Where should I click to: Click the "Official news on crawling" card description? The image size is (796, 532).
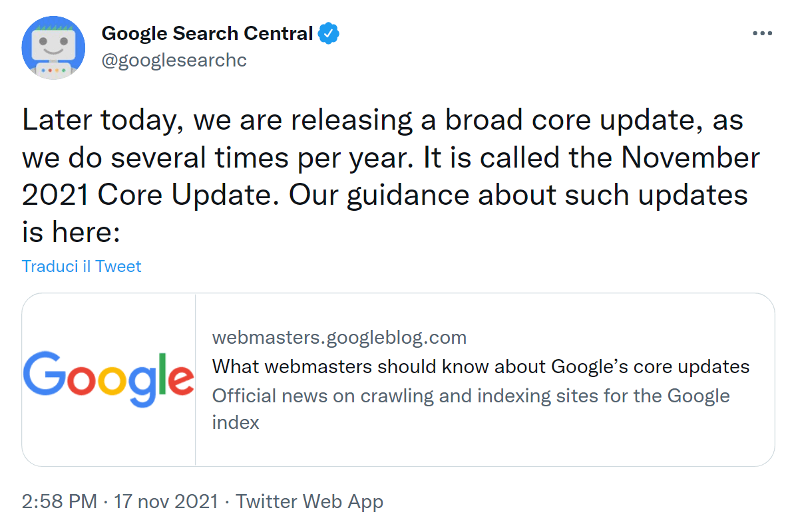[x=471, y=396]
